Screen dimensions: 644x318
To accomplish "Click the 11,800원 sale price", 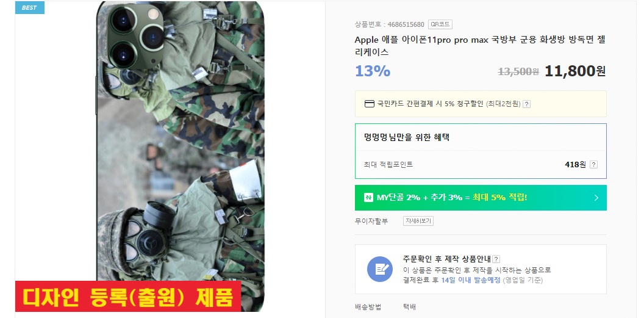I will [x=575, y=71].
